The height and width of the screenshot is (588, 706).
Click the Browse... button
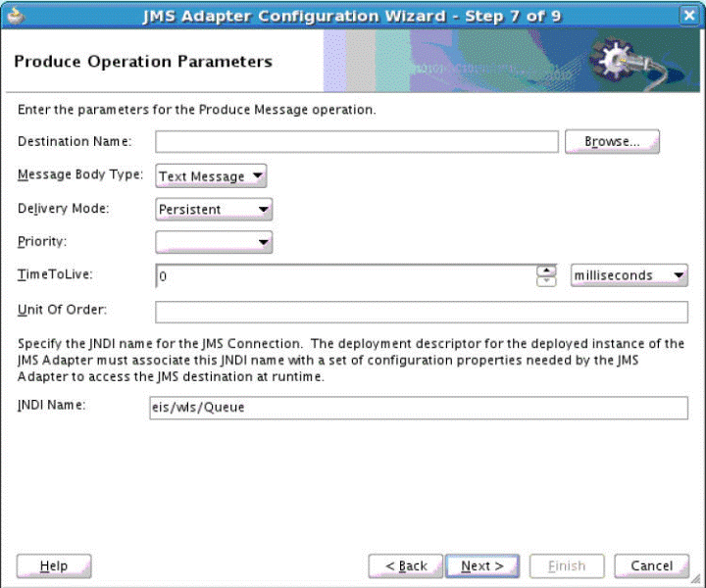[612, 141]
